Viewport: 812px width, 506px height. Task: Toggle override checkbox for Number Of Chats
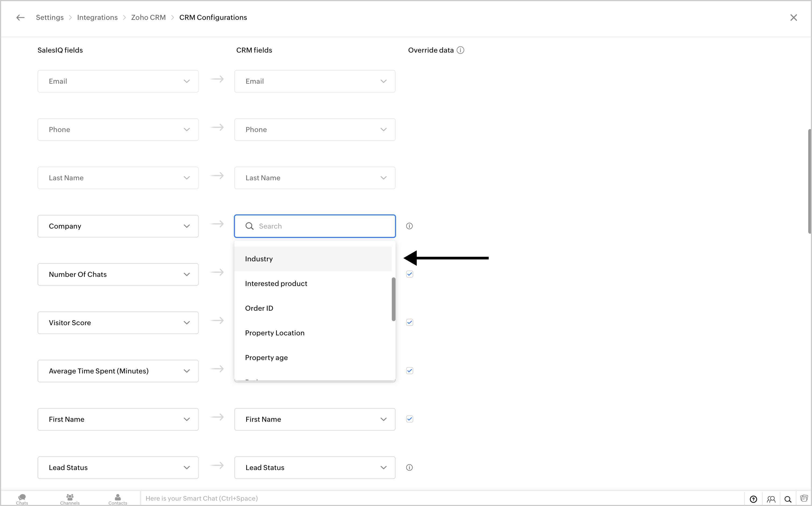pos(409,274)
